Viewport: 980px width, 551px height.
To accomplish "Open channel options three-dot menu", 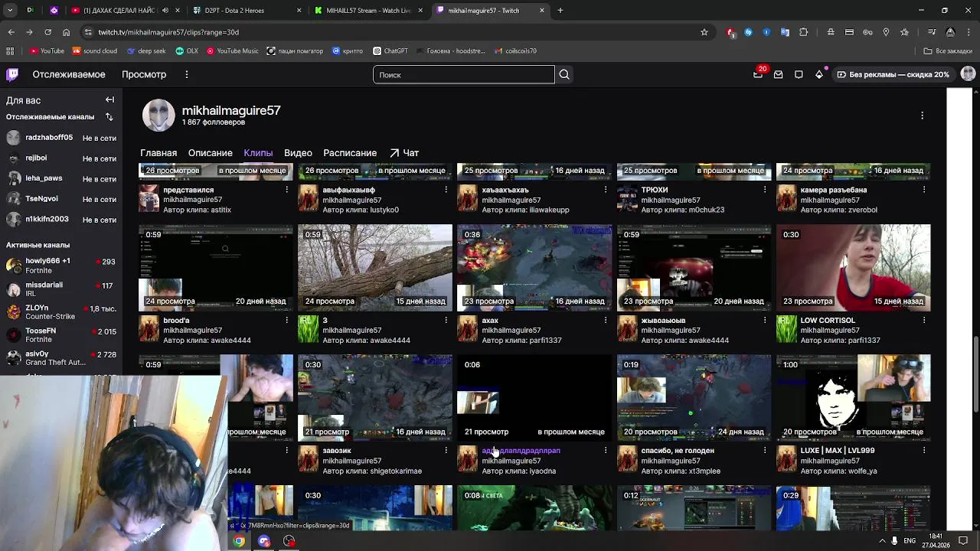I will 922,116.
